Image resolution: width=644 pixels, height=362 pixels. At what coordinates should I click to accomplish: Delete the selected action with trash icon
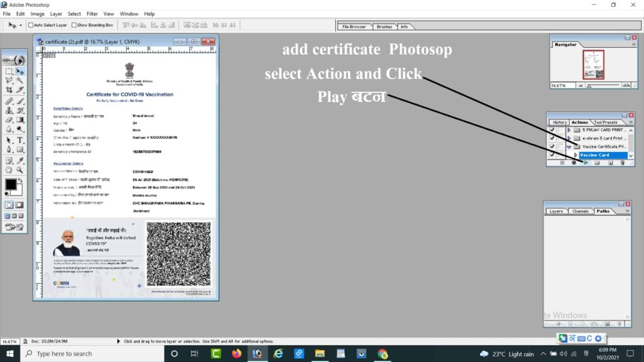point(622,163)
